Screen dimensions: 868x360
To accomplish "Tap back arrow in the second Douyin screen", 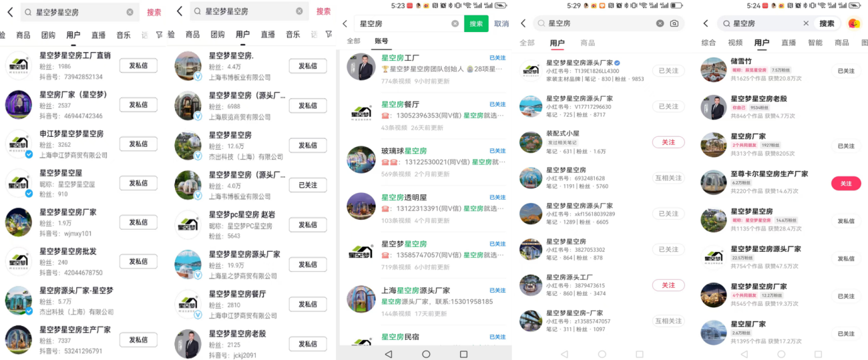I will (x=180, y=11).
